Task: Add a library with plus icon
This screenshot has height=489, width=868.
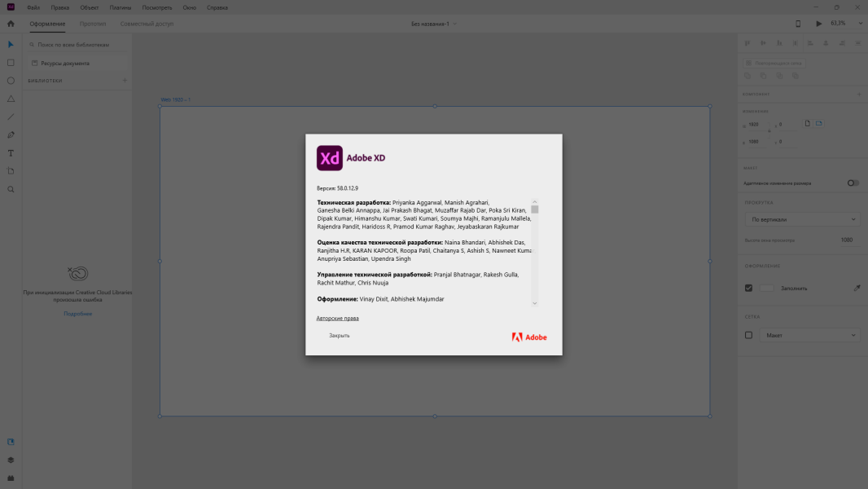Action: pos(125,81)
